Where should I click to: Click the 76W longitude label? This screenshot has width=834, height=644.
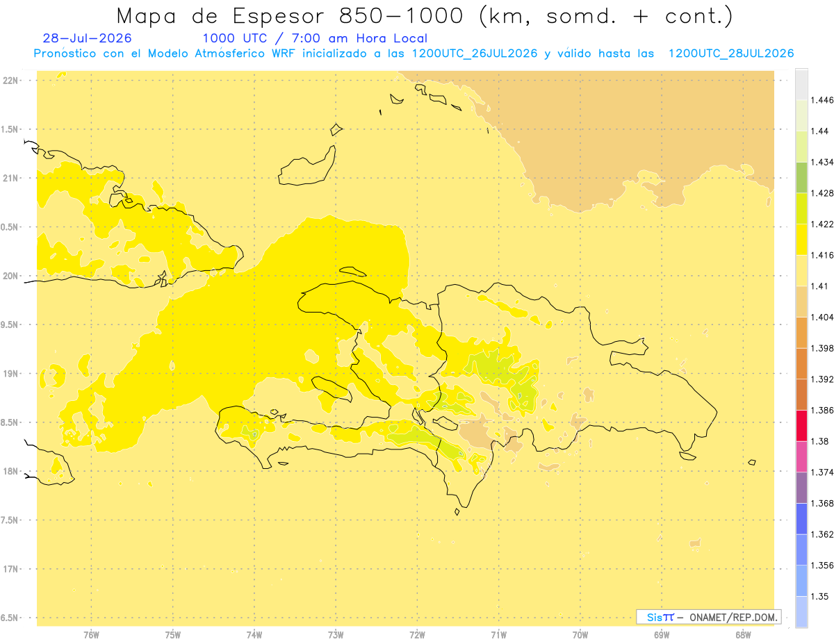coord(91,634)
